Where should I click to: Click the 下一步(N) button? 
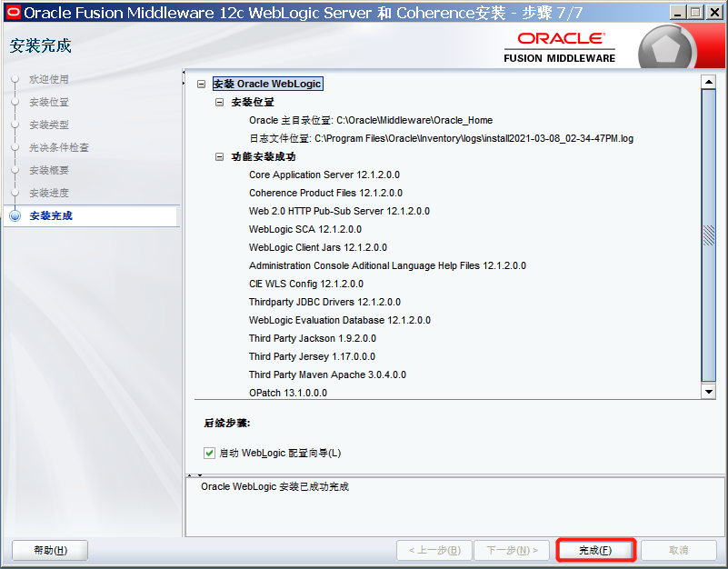click(512, 551)
